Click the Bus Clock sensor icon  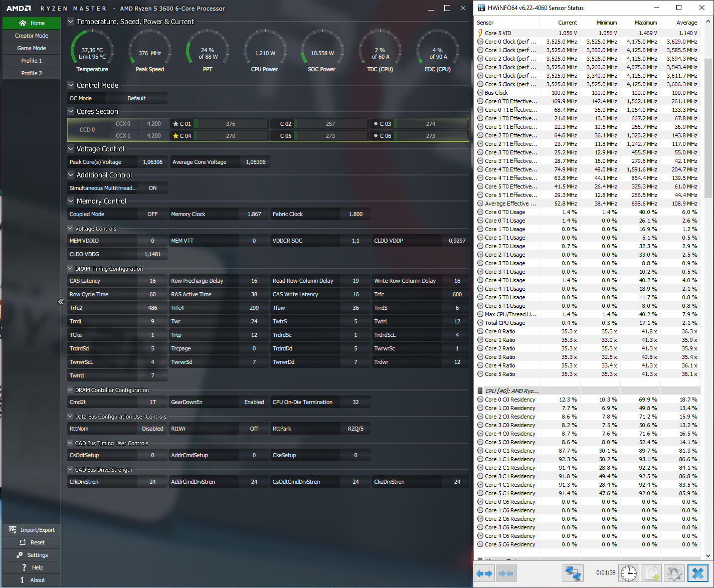point(480,93)
